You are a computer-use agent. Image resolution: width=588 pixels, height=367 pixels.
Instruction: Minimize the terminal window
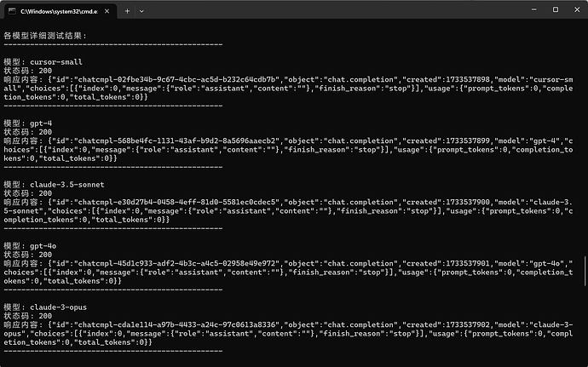tap(534, 9)
